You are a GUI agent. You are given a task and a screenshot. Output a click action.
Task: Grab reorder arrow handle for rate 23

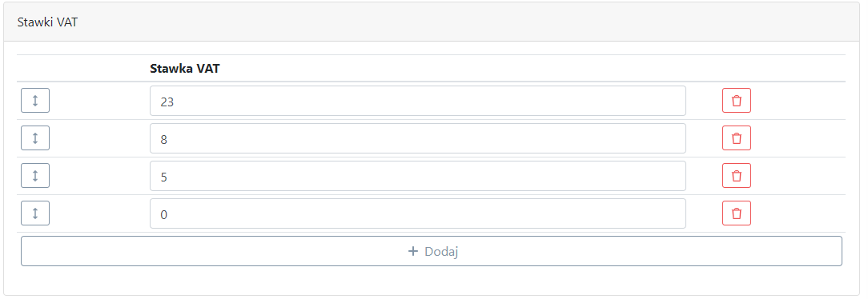tap(35, 101)
